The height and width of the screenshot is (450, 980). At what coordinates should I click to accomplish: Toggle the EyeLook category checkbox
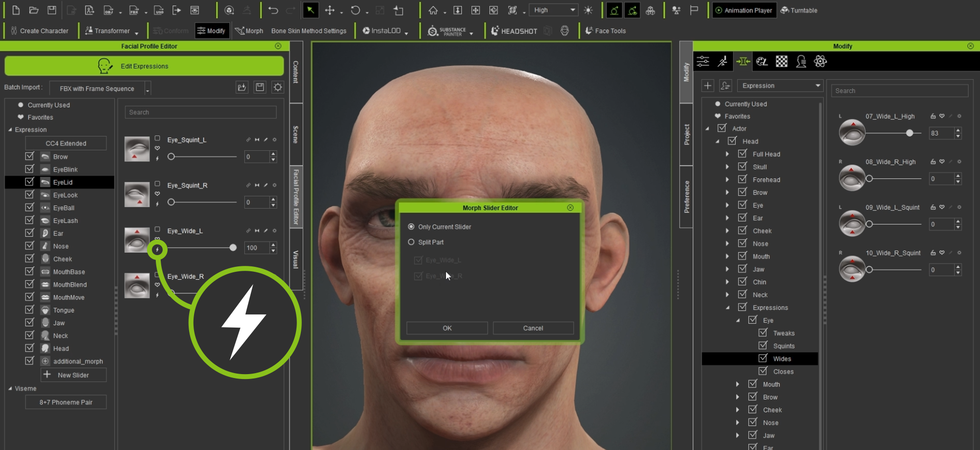29,194
